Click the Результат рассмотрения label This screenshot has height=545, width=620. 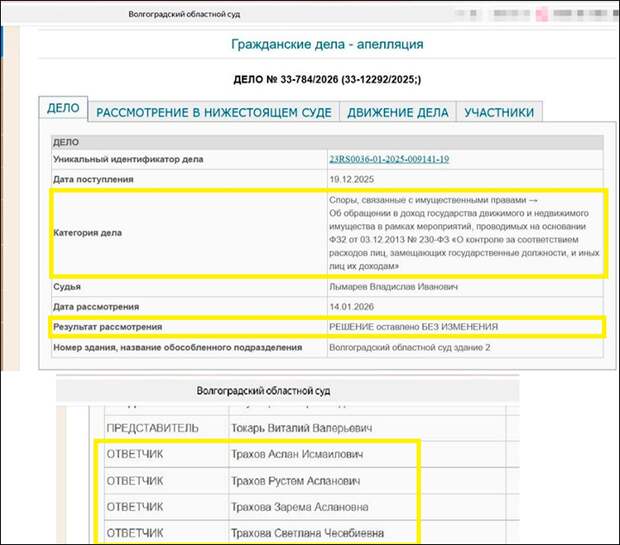pyautogui.click(x=108, y=327)
